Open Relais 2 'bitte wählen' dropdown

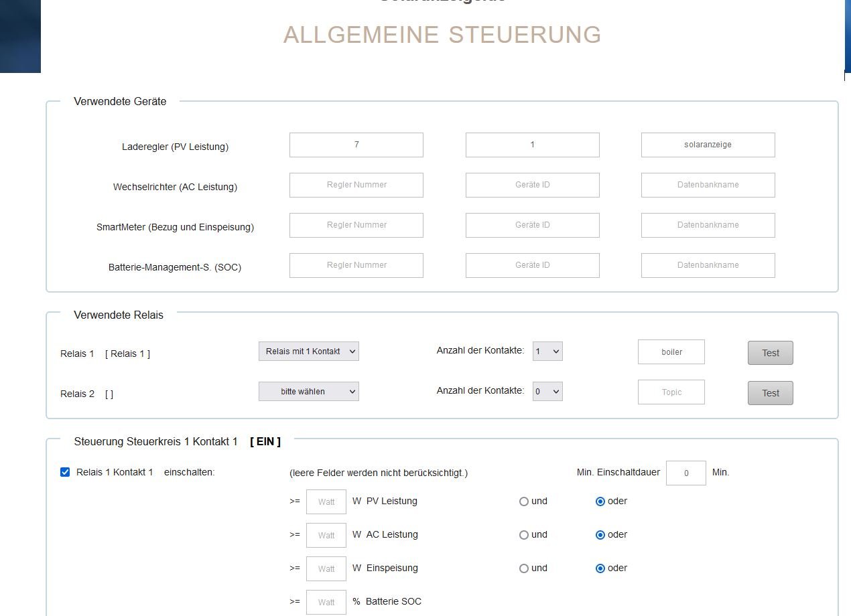pos(308,392)
